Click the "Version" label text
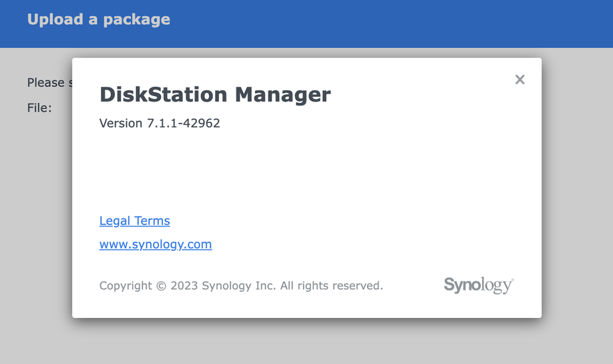Viewport: 613px width, 364px height. click(121, 123)
